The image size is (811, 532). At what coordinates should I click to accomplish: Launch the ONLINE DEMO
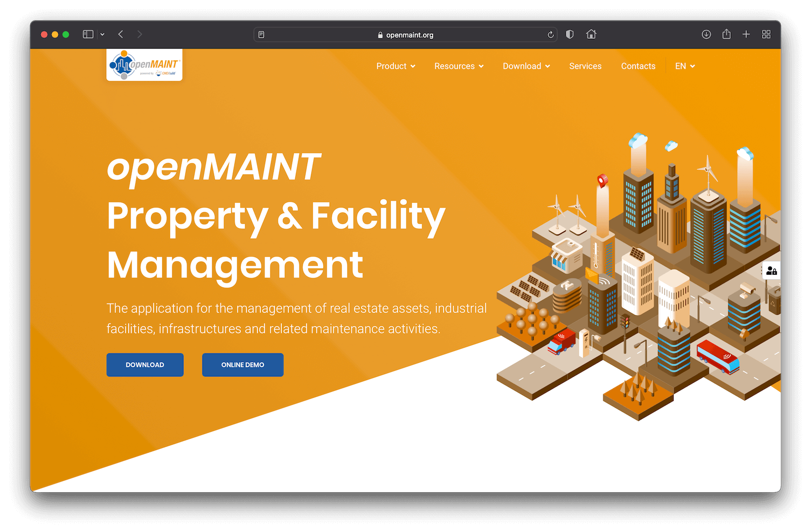coord(242,365)
